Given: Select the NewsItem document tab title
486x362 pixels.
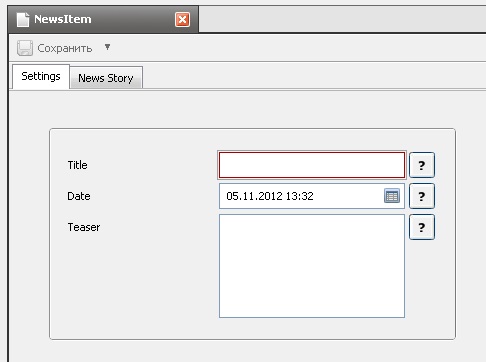Looking at the screenshot, I should coord(63,19).
